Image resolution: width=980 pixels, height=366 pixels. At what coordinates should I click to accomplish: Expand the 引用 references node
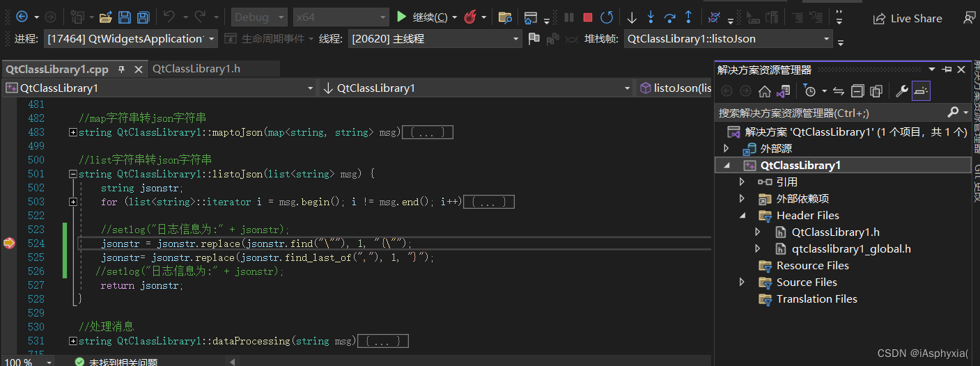coord(742,182)
